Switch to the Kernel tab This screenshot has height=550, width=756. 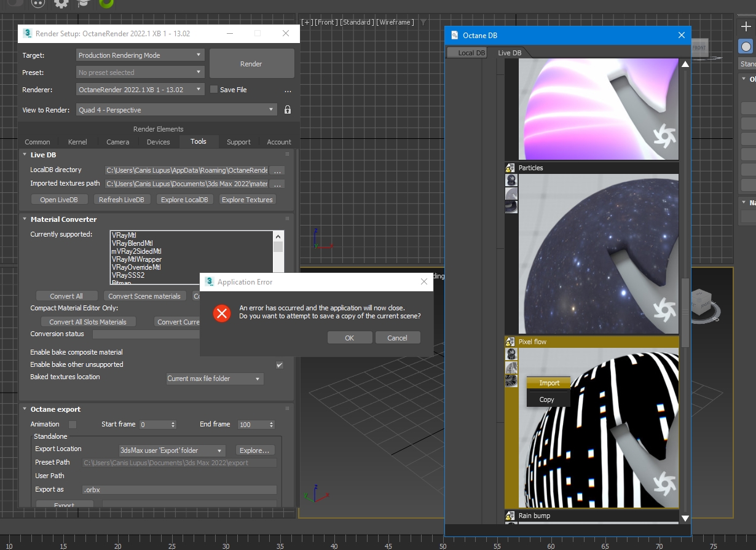(77, 142)
